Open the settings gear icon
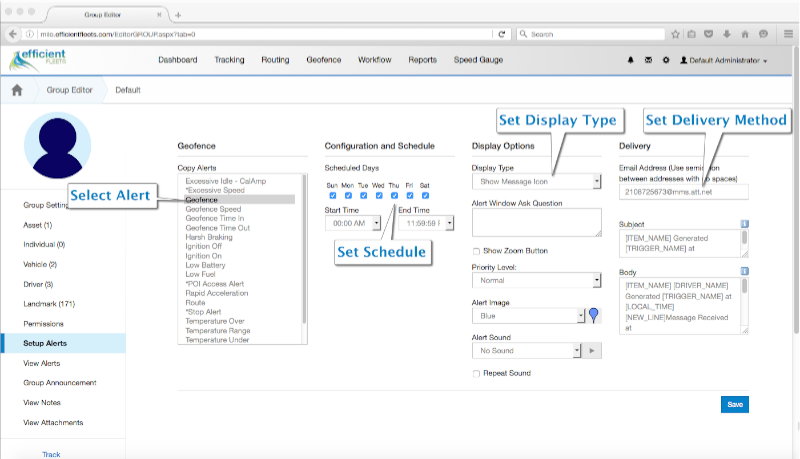This screenshot has width=800, height=459. click(x=666, y=60)
